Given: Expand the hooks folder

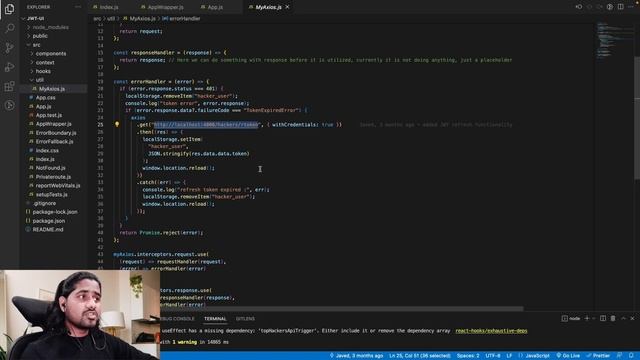Looking at the screenshot, I should 43,71.
